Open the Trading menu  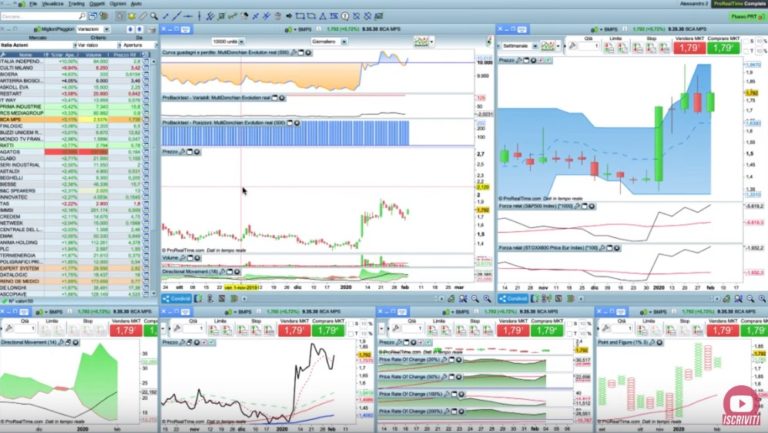(76, 4)
